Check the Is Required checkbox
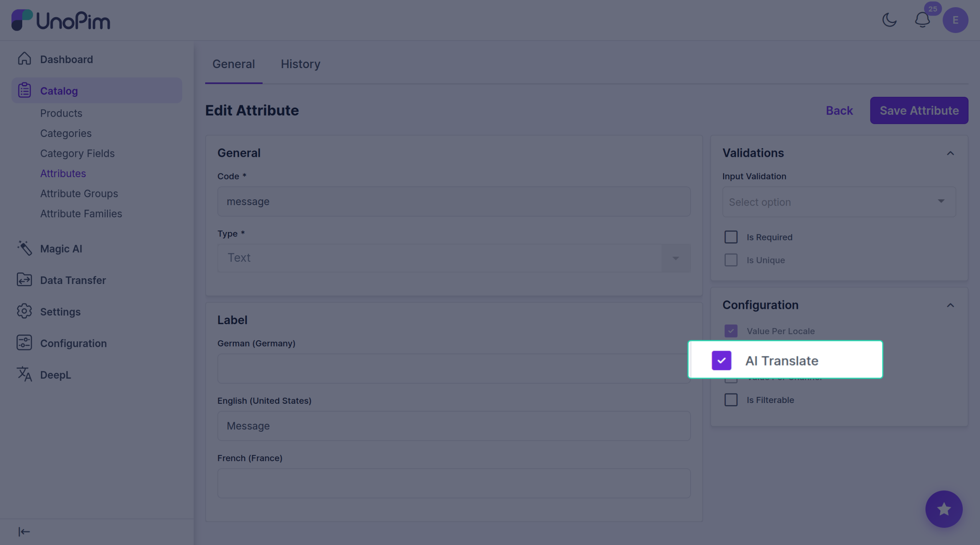 731,237
